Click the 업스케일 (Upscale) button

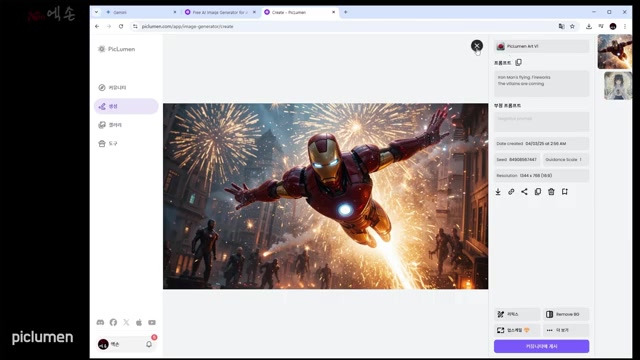tap(517, 330)
